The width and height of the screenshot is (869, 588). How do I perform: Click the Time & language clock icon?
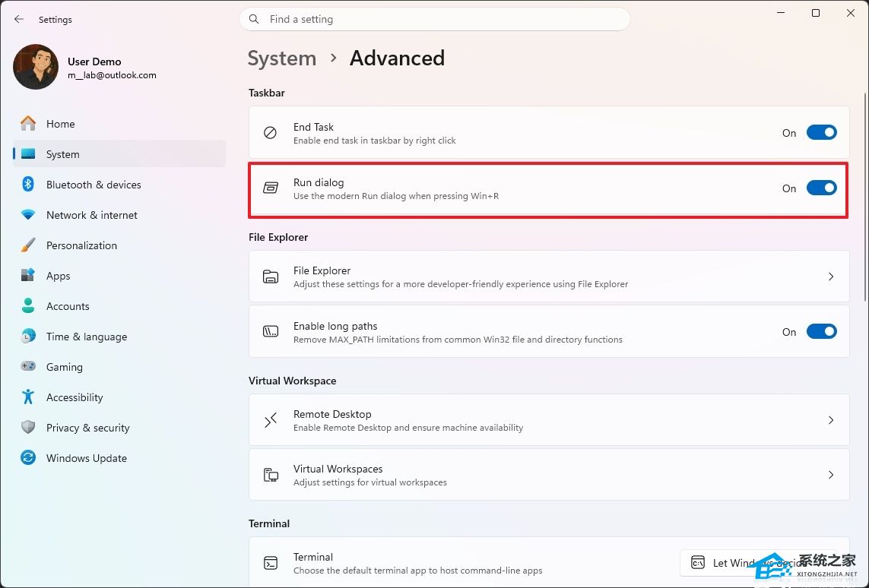click(x=28, y=336)
